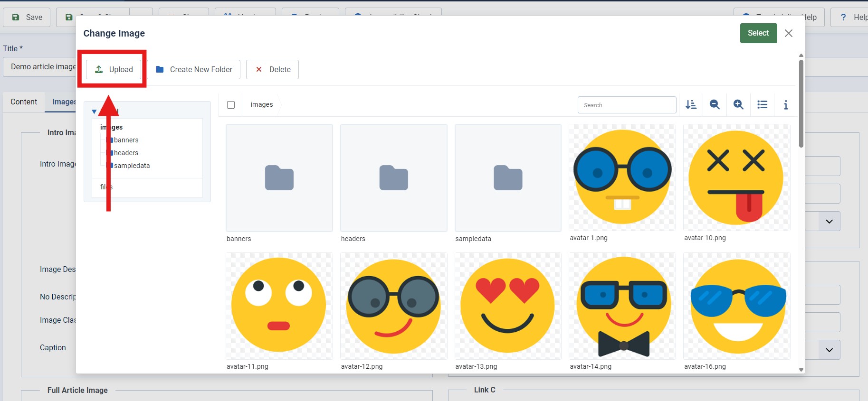This screenshot has height=401, width=868.
Task: Click the avatar-1.png file name
Action: click(589, 238)
